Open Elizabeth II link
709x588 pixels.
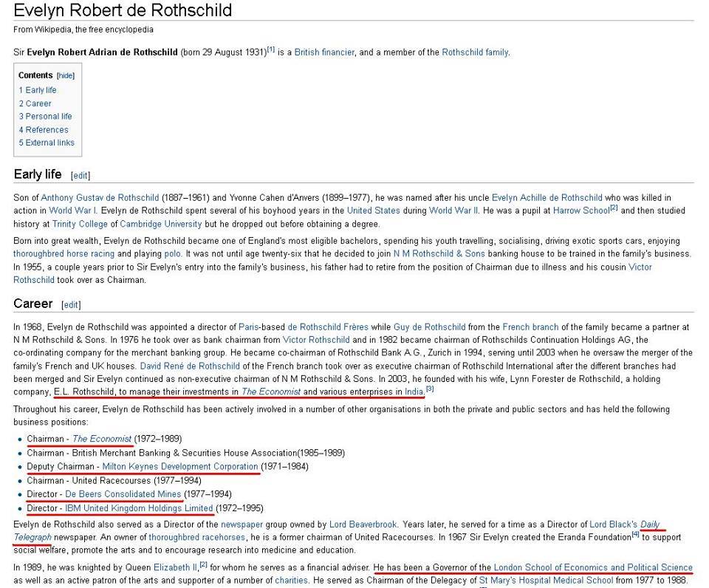click(x=176, y=567)
